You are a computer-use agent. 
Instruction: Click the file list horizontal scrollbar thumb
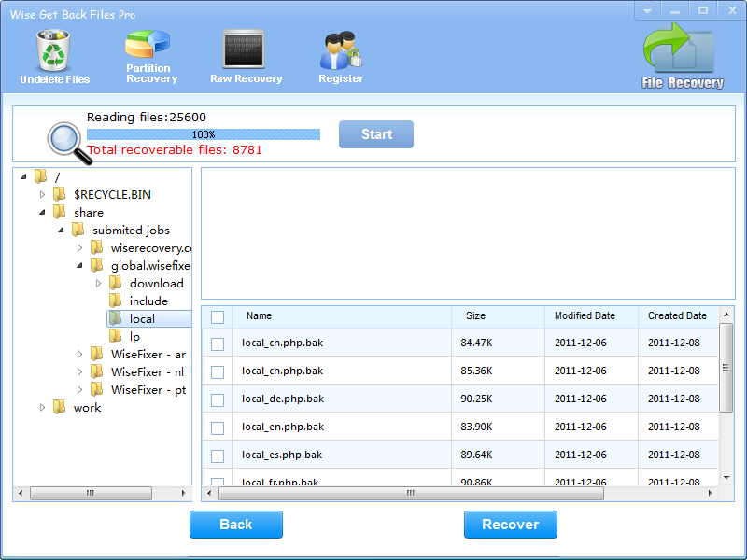[411, 494]
